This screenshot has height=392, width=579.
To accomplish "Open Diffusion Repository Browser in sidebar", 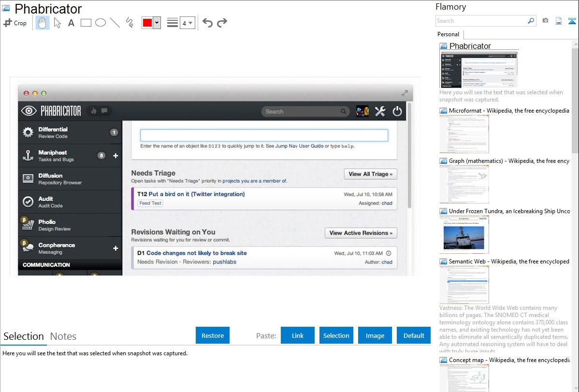I will pos(70,179).
